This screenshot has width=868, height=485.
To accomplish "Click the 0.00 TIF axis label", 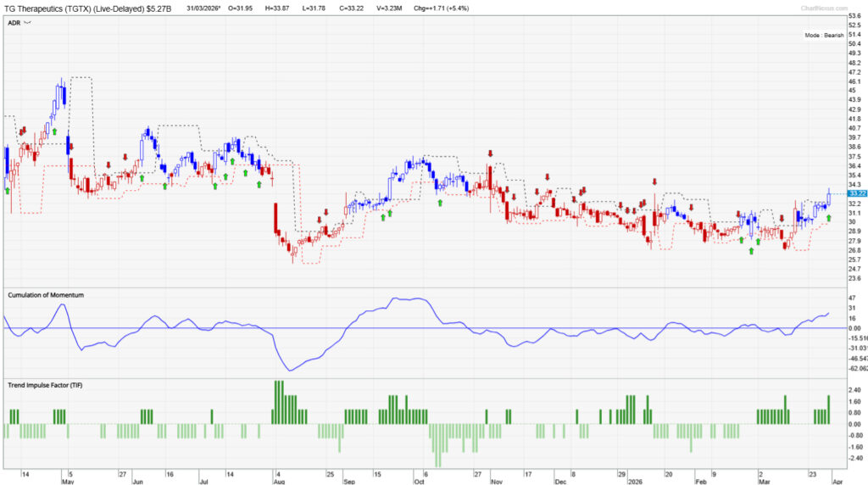I will [x=854, y=424].
